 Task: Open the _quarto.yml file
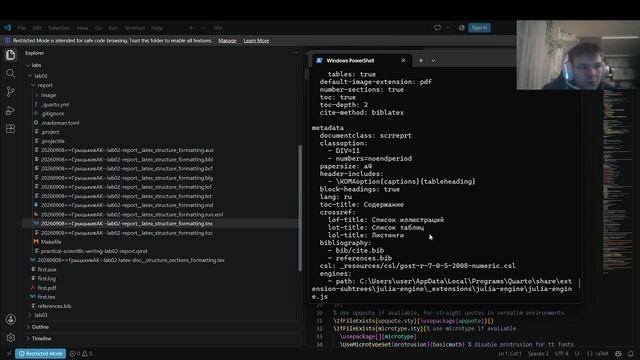[55, 104]
